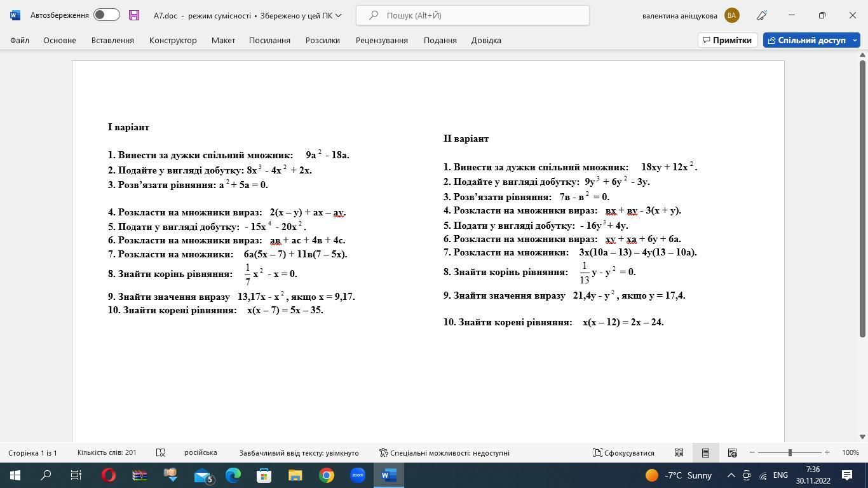Launch Opera browser from taskbar
Viewport: 868px width, 488px height.
(x=109, y=475)
